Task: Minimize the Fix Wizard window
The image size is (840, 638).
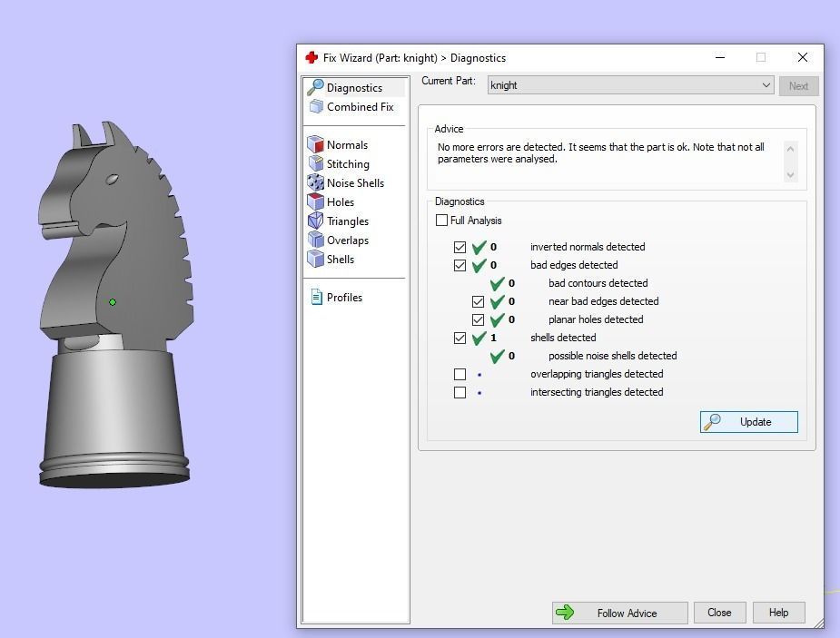Action: [720, 57]
